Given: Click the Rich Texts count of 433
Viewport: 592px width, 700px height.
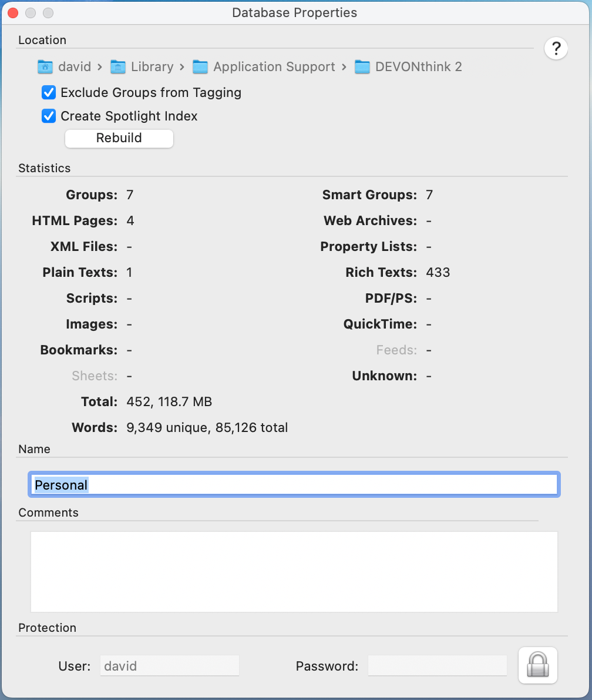Looking at the screenshot, I should 438,273.
